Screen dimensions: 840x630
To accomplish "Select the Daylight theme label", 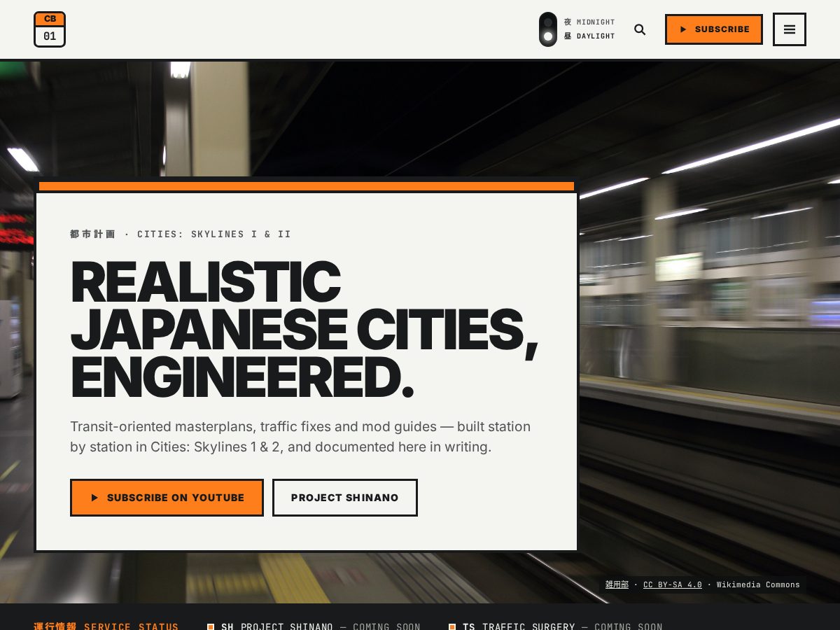I will tap(589, 36).
